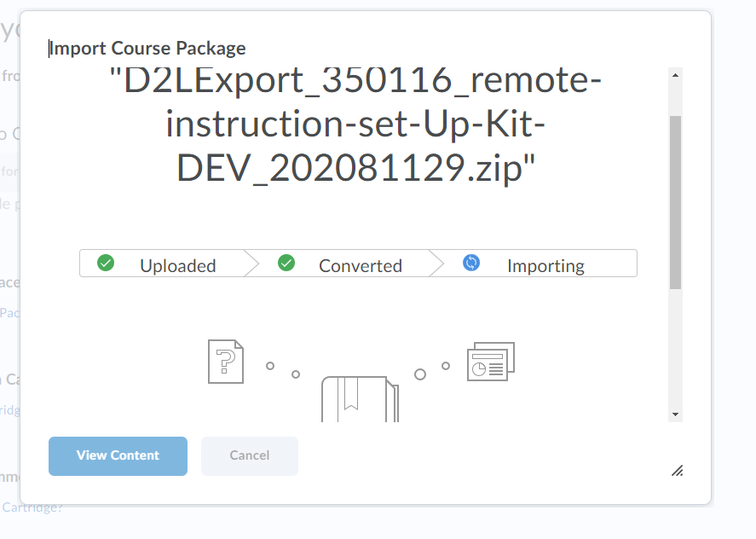756x539 pixels.
Task: Select the Converted progress step
Action: point(344,264)
